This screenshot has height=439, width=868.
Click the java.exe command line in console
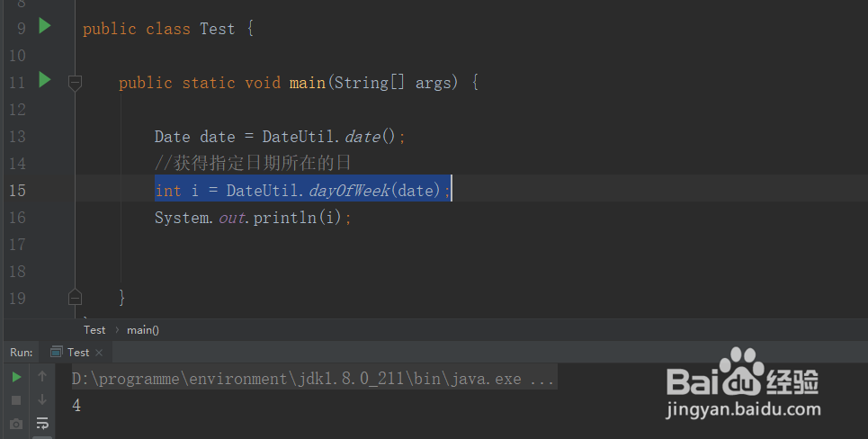[x=313, y=379]
